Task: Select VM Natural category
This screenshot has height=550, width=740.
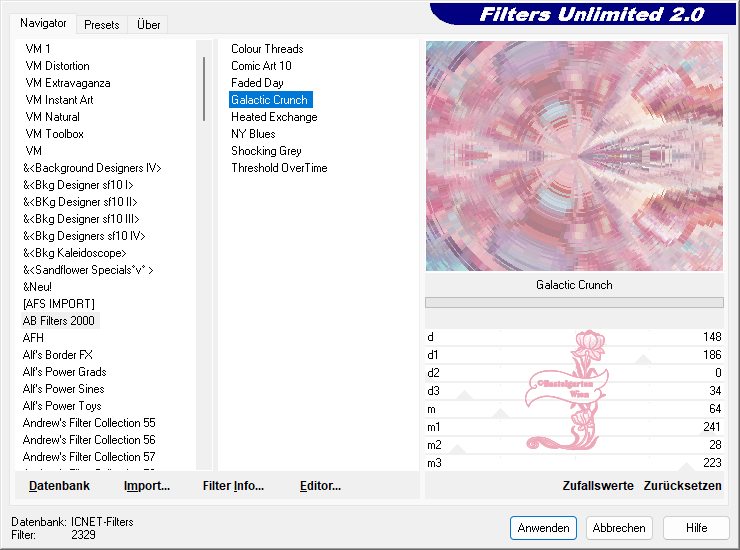Action: [x=52, y=117]
